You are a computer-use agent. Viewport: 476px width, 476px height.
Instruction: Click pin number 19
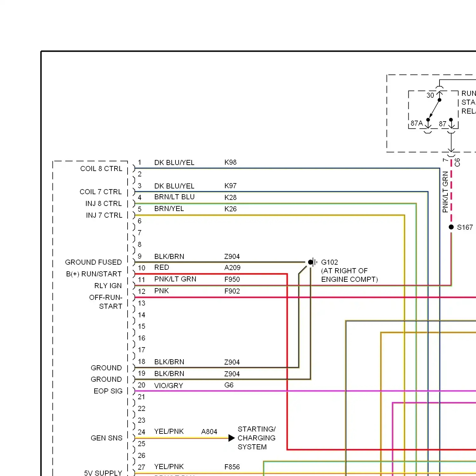click(142, 373)
